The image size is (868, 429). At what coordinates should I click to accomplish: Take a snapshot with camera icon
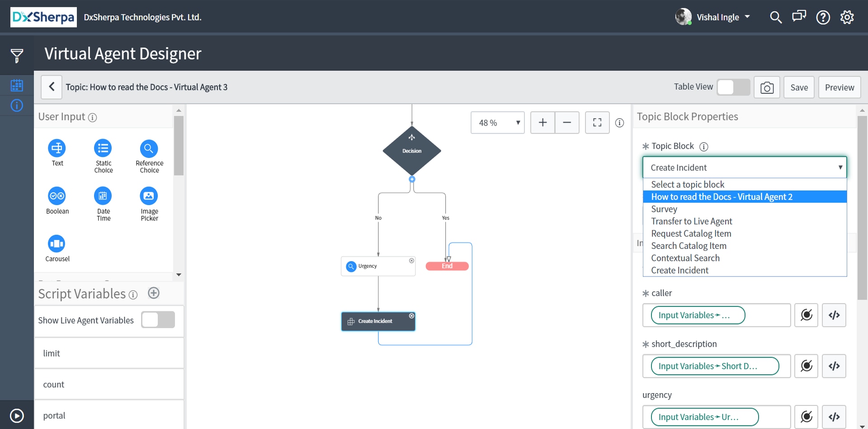coord(767,87)
